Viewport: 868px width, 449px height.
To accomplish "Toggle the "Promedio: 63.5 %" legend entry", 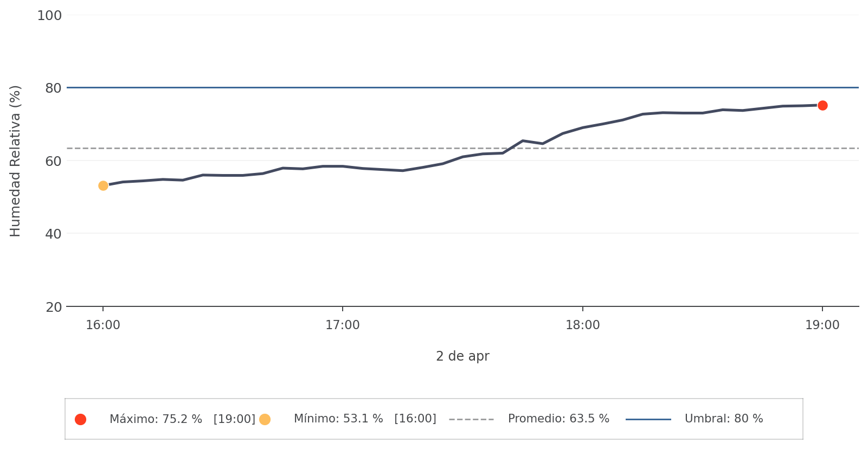I will (558, 419).
